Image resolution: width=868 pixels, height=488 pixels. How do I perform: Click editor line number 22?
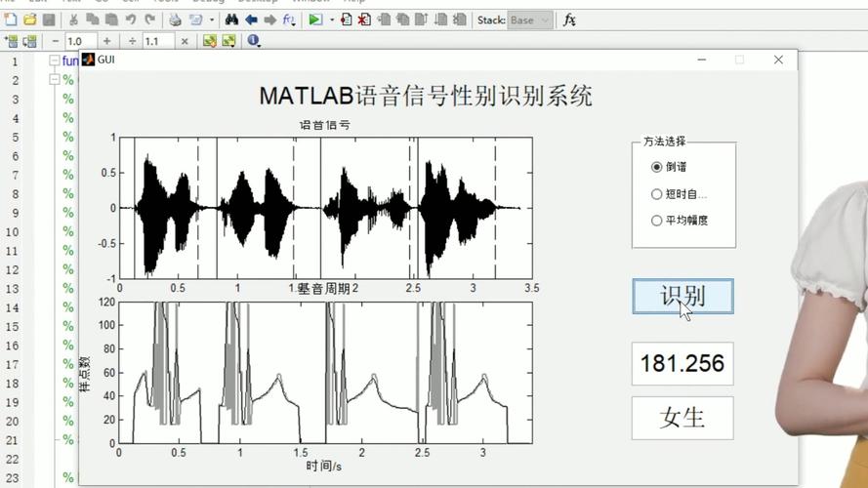(x=12, y=460)
